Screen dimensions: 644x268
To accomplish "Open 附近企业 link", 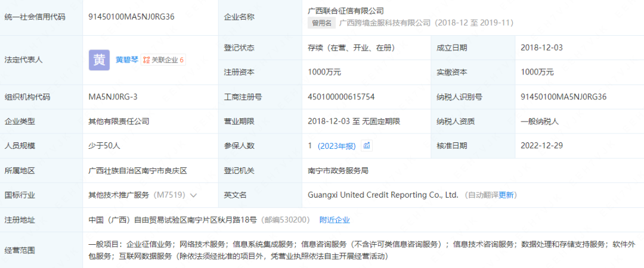I will pyautogui.click(x=335, y=220).
